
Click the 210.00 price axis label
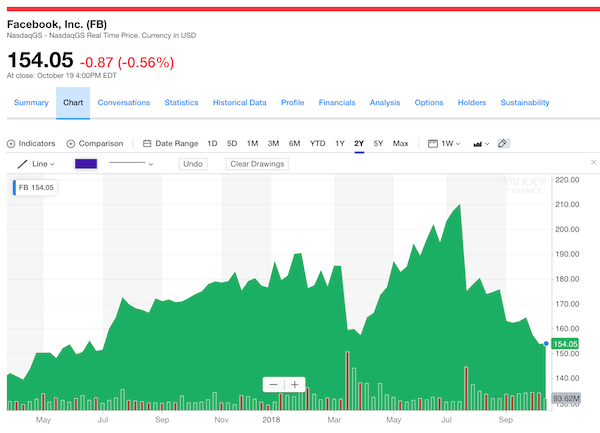[567, 204]
